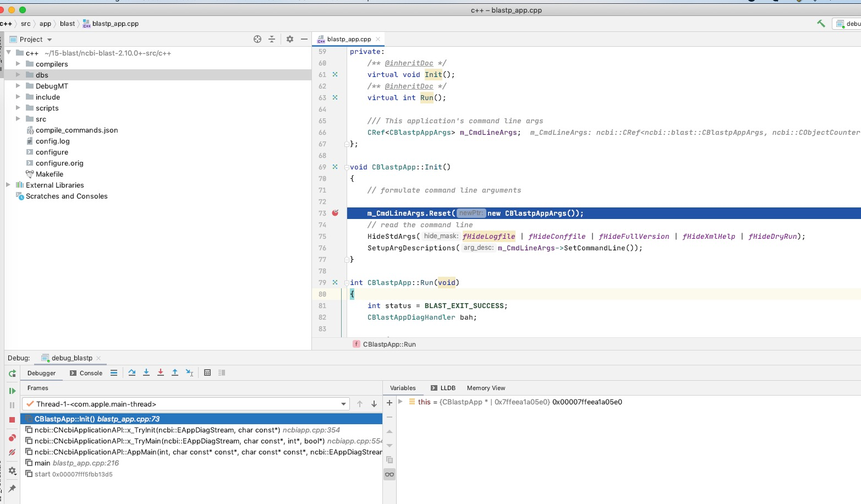Image resolution: width=861 pixels, height=504 pixels.
Task: Rerun the debug_blastp session
Action: click(x=12, y=374)
